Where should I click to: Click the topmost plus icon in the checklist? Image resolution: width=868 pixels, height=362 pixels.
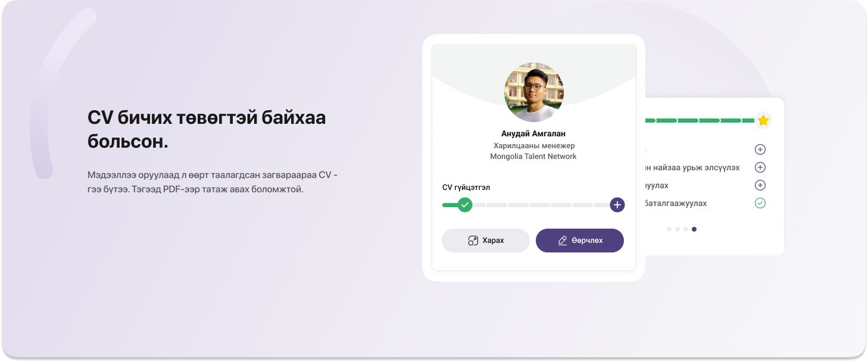coord(760,149)
